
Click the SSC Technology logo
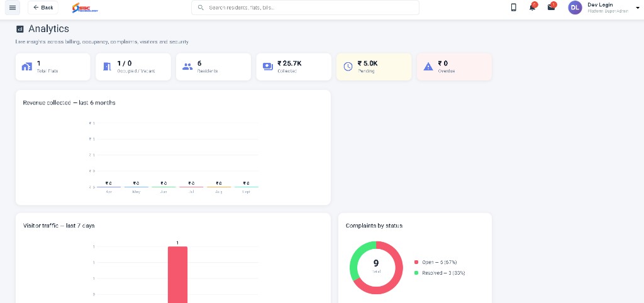point(85,8)
